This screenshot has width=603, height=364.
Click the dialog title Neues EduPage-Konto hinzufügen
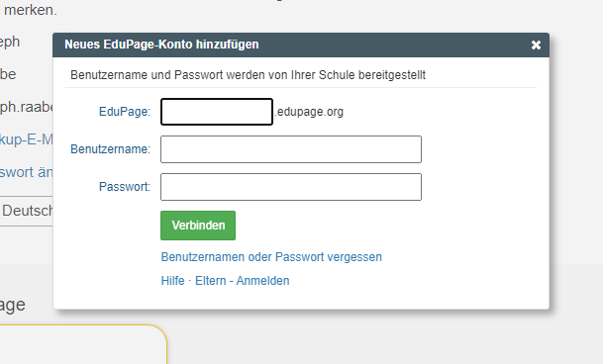coord(161,45)
